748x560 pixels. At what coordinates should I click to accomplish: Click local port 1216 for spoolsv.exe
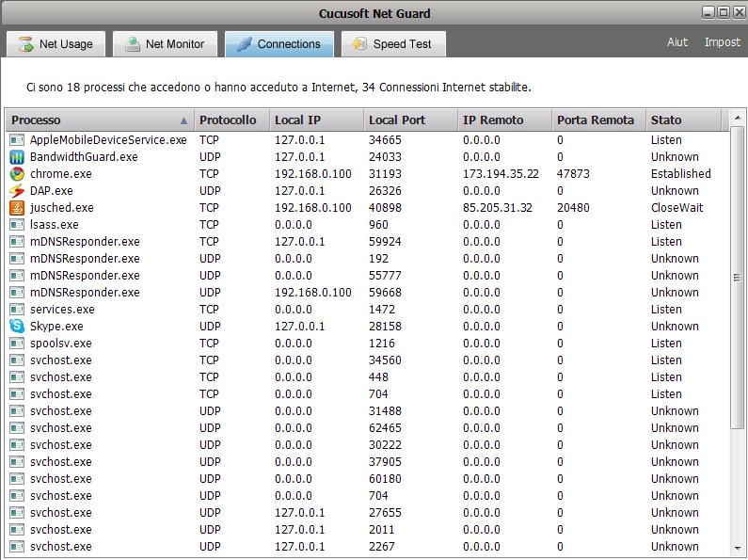pos(382,343)
